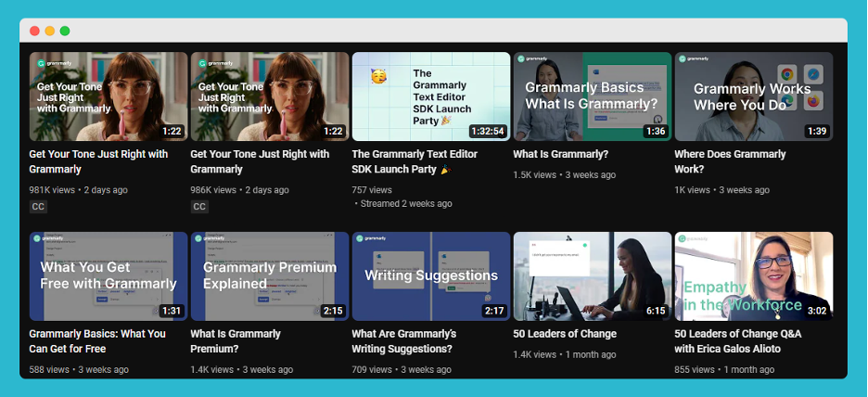Open the 'Grammarly Works Where You Do' thumbnail
868x397 pixels.
coord(753,96)
